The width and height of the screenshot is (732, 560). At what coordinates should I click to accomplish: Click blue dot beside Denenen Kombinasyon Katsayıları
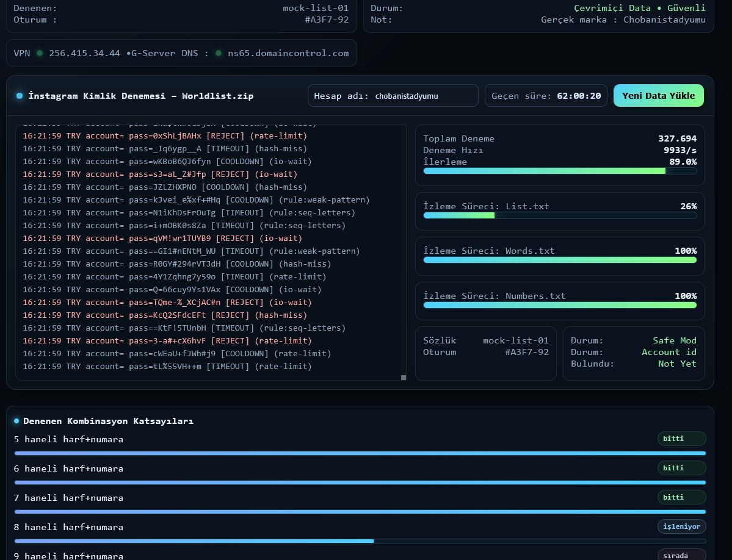coord(16,421)
